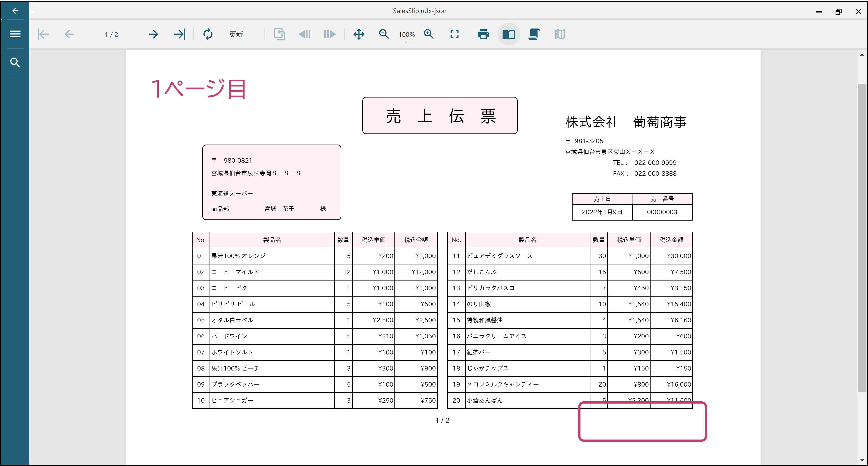
Task: Click the 更新 label button
Action: point(236,34)
